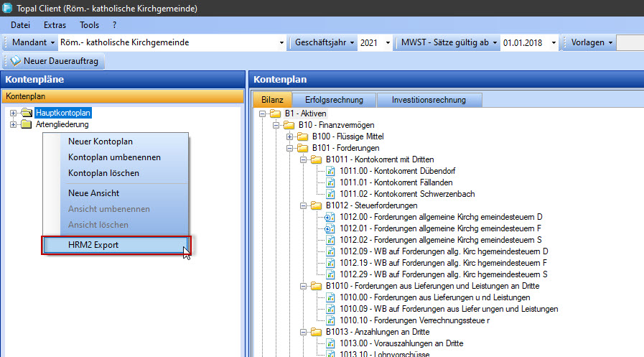Screen dimensions: 644x357
Task: Click the Neuer Dauerauftrag icon
Action: pos(15,62)
